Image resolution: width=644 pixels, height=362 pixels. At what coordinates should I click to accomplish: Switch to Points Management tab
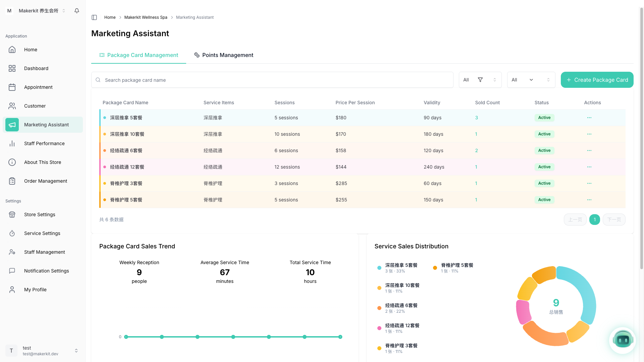click(x=224, y=55)
